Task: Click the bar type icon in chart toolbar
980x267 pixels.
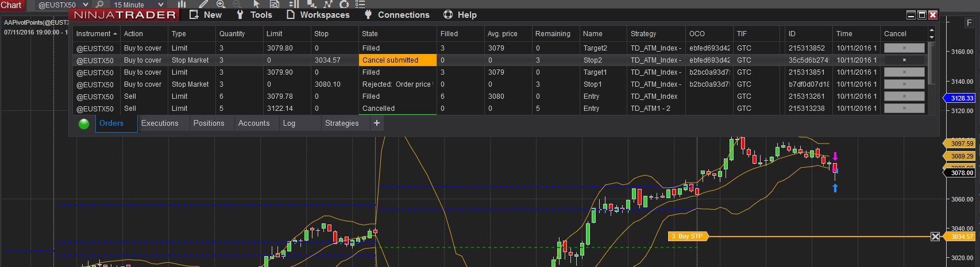Action: point(182,4)
